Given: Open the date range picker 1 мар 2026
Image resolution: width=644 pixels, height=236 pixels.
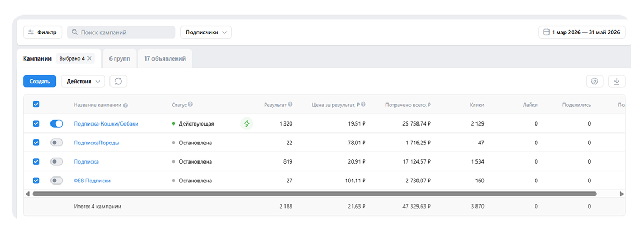Looking at the screenshot, I should [582, 32].
